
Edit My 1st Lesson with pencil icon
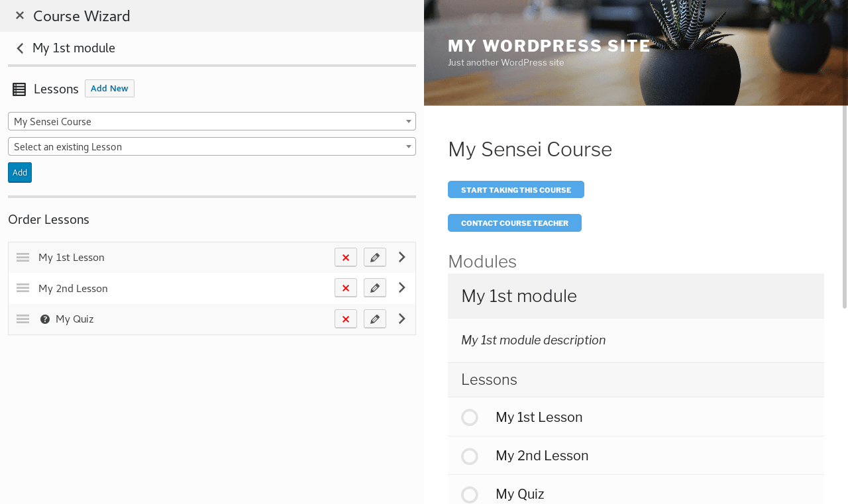[x=375, y=258]
